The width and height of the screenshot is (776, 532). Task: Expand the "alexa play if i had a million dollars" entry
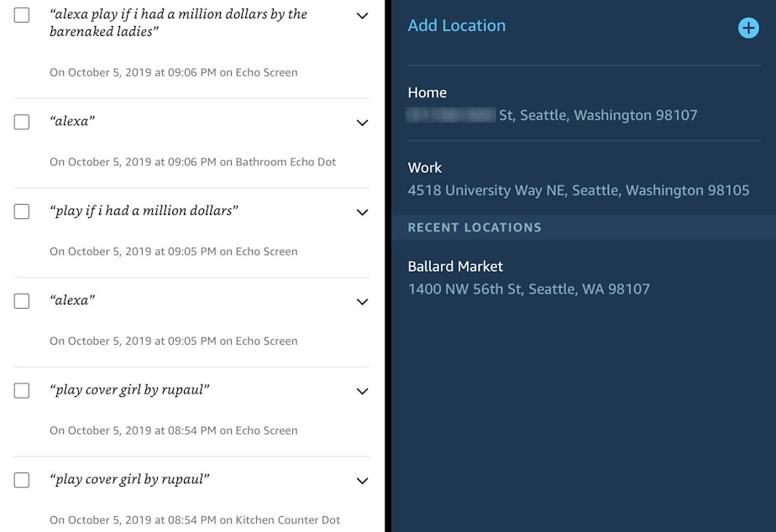point(362,16)
